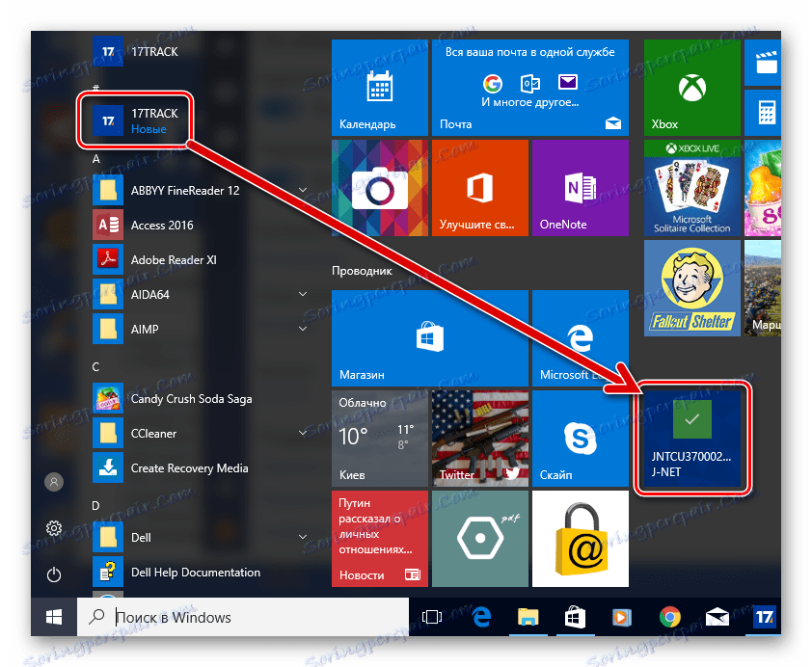Open OneNote tile
This screenshot has height=667, width=812.
point(580,188)
